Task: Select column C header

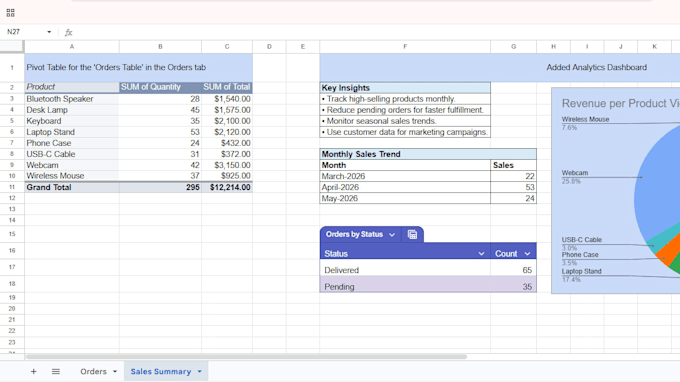Action: tap(227, 46)
